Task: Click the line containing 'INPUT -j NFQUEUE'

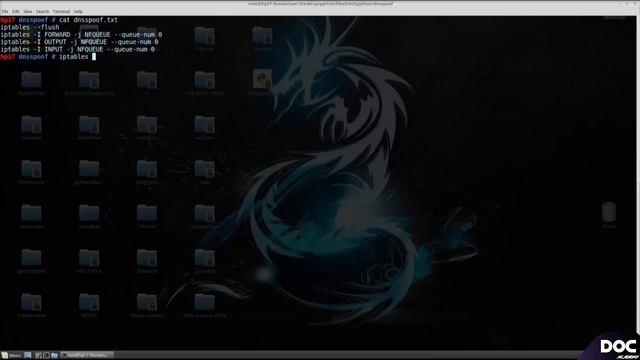Action: (77, 49)
